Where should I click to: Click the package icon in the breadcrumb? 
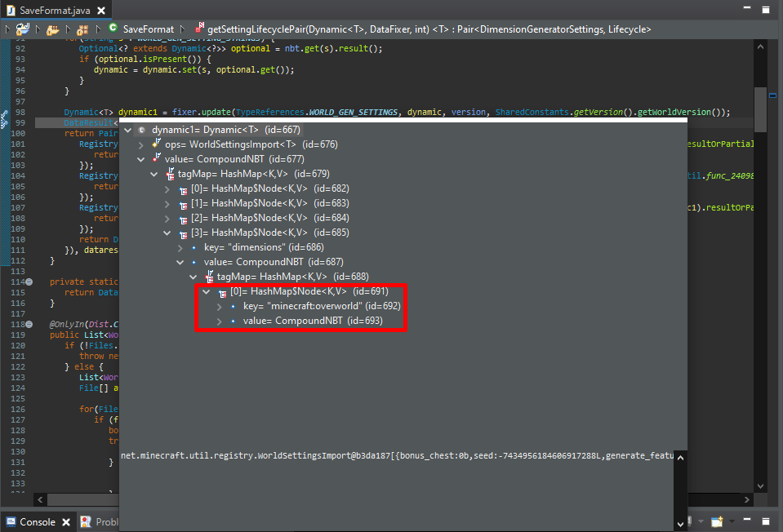82,29
